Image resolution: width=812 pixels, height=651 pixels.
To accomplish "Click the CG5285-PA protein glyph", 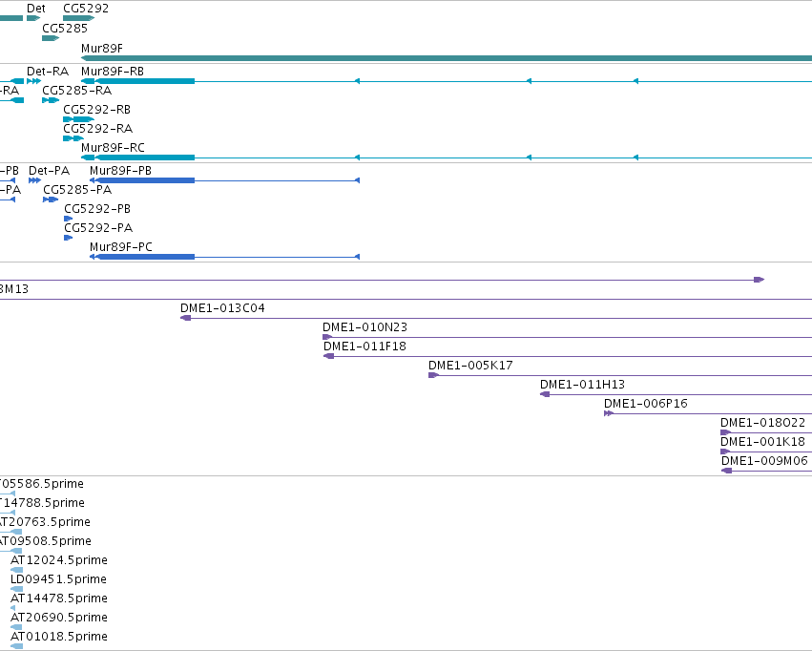I will (x=51, y=199).
